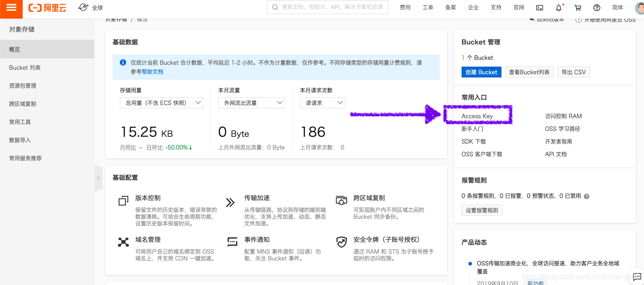
Task: Open the shopping cart icon
Action: coord(578,8)
